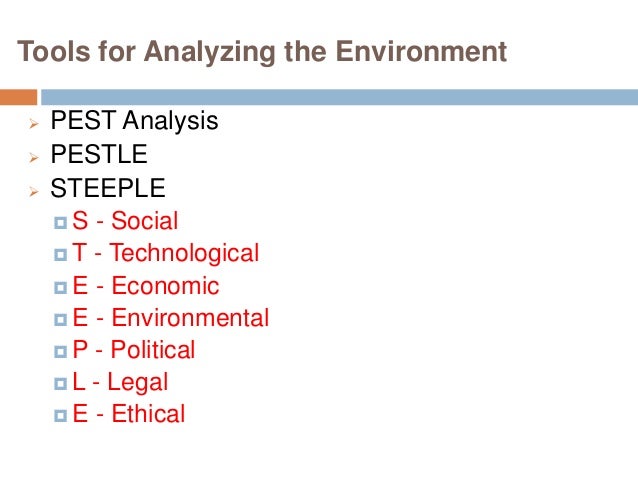
Task: Click the arrow bullet beside PEST Analysis
Action: coord(32,125)
